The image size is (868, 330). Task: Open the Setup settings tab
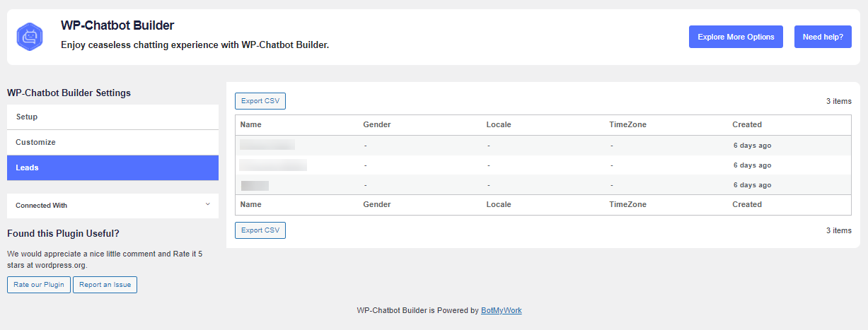[112, 117]
